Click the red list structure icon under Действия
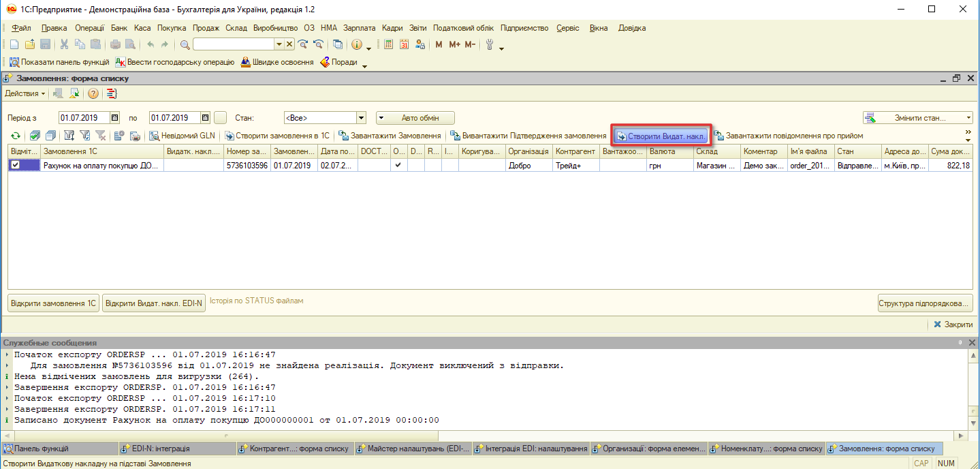The width and height of the screenshot is (980, 469). click(112, 93)
